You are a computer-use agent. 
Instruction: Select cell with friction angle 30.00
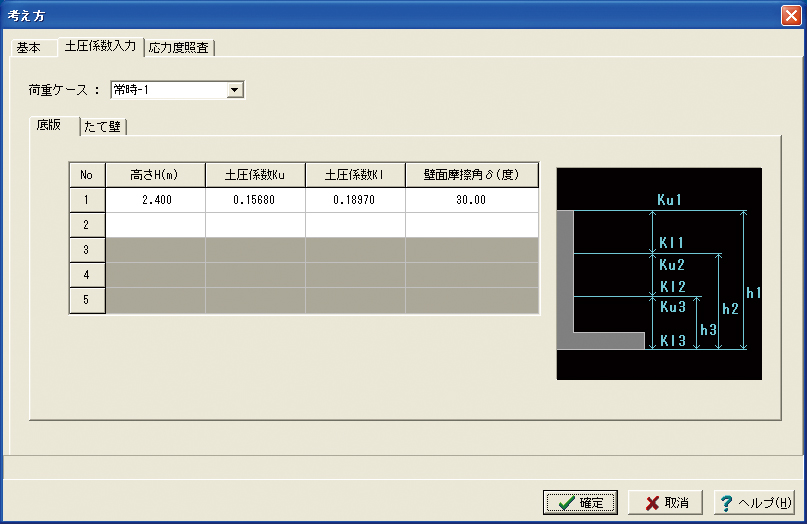click(x=472, y=200)
